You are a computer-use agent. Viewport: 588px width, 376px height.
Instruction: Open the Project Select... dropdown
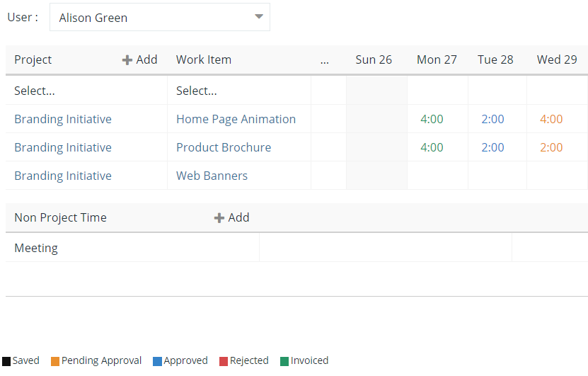86,91
